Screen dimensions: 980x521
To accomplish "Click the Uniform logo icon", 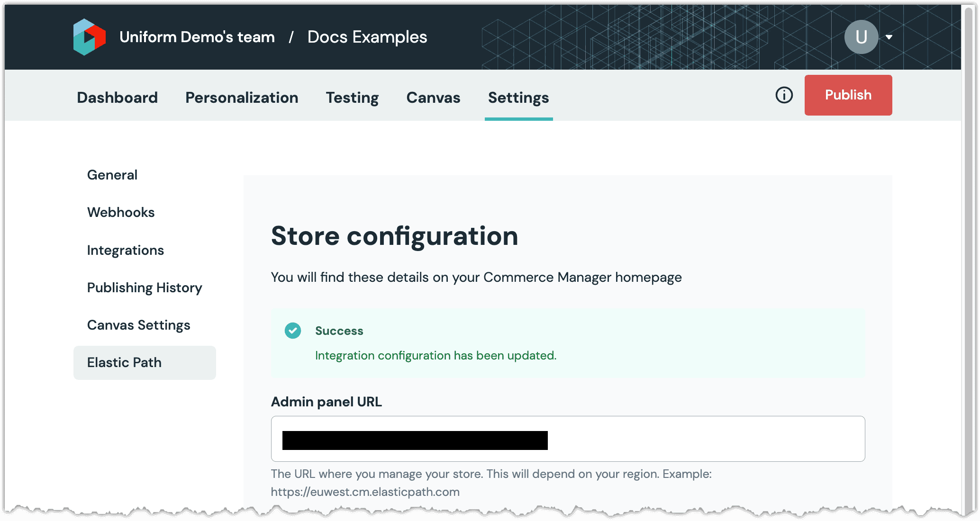I will (x=89, y=37).
